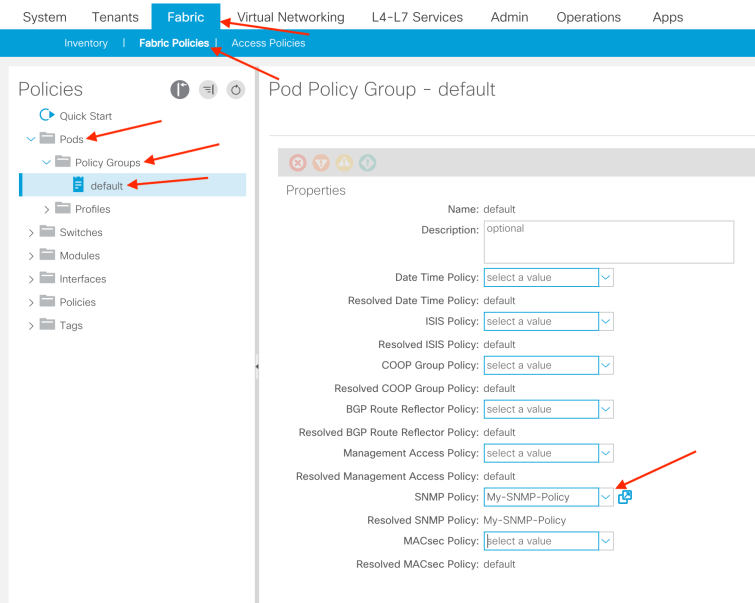This screenshot has width=755, height=603.
Task: Collapse the Pods tree node
Action: (31, 139)
